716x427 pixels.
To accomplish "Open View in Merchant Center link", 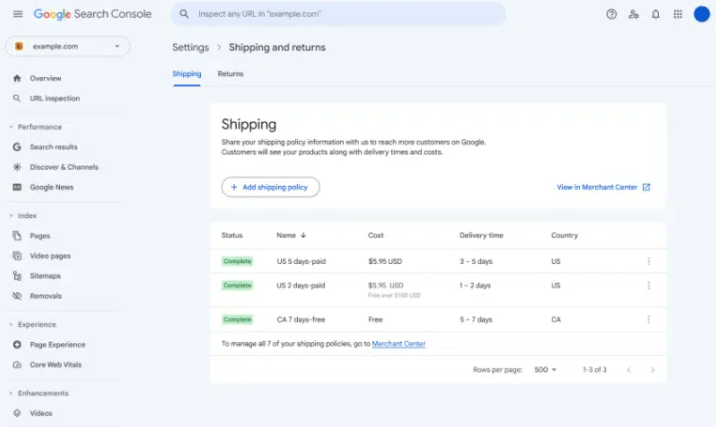I will 603,187.
